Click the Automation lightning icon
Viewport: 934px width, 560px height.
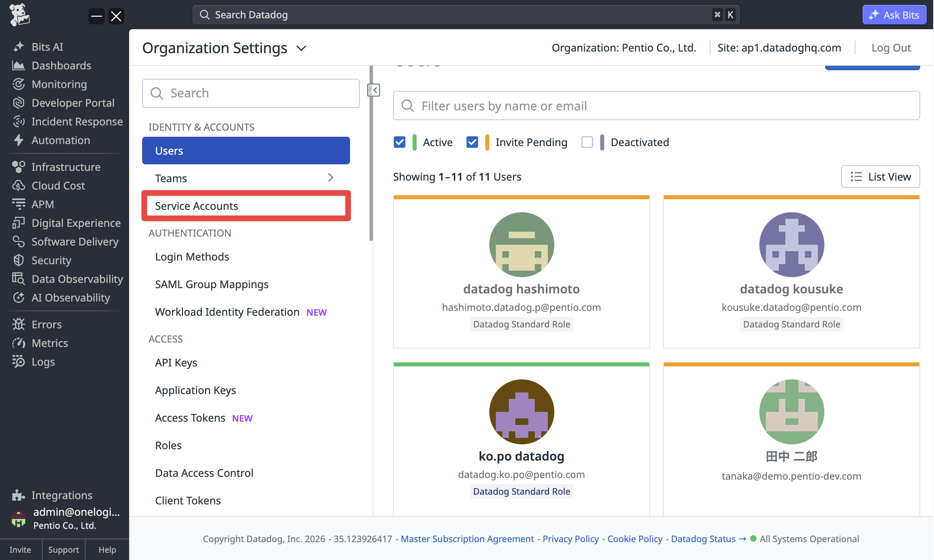(18, 140)
